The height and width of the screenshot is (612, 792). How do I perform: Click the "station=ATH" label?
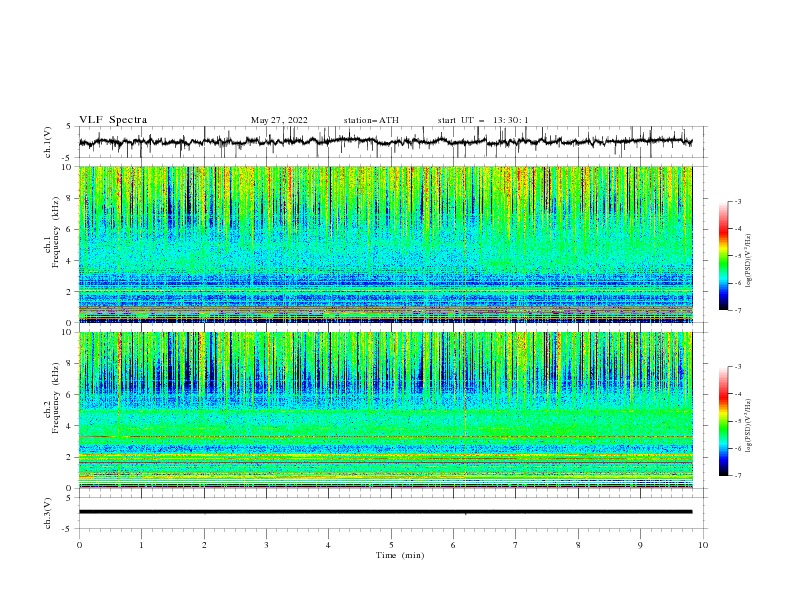point(371,120)
